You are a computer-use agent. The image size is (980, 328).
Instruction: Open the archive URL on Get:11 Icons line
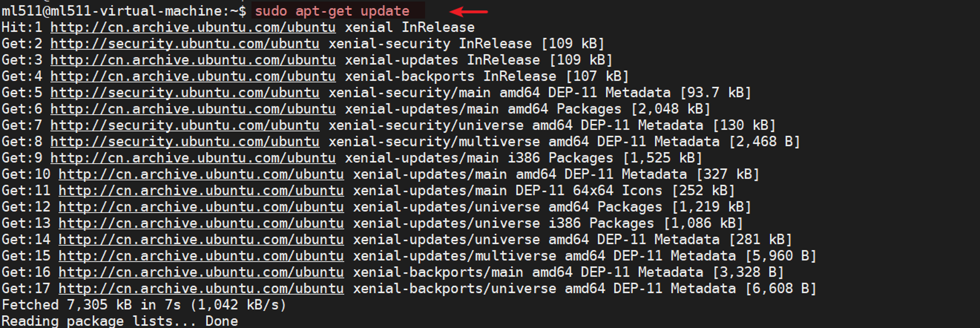pyautogui.click(x=201, y=191)
